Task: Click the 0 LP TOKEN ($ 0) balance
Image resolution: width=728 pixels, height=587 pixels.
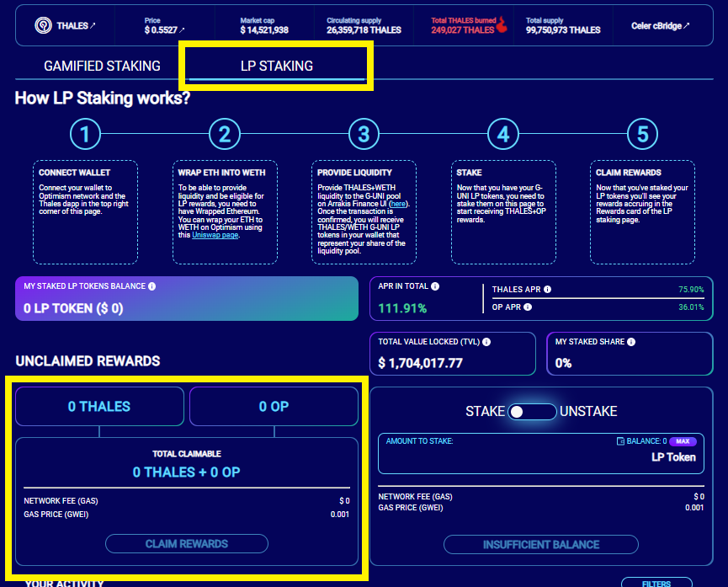Action: click(x=73, y=308)
